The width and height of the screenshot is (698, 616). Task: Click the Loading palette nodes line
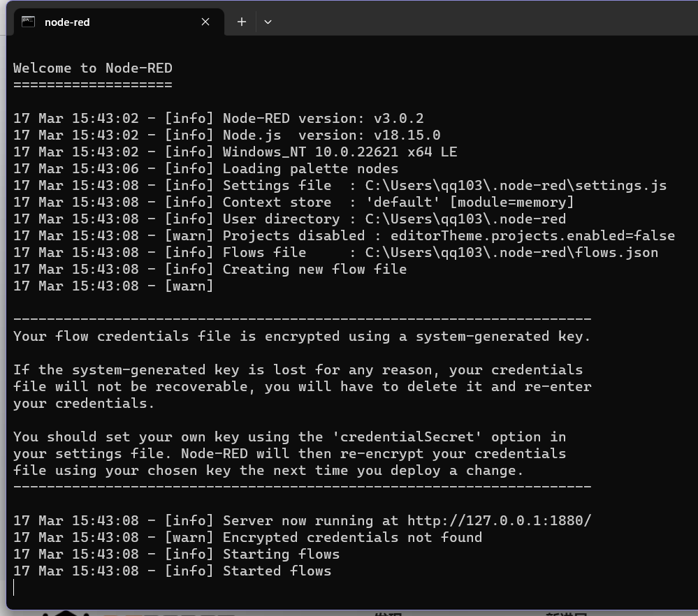(205, 169)
